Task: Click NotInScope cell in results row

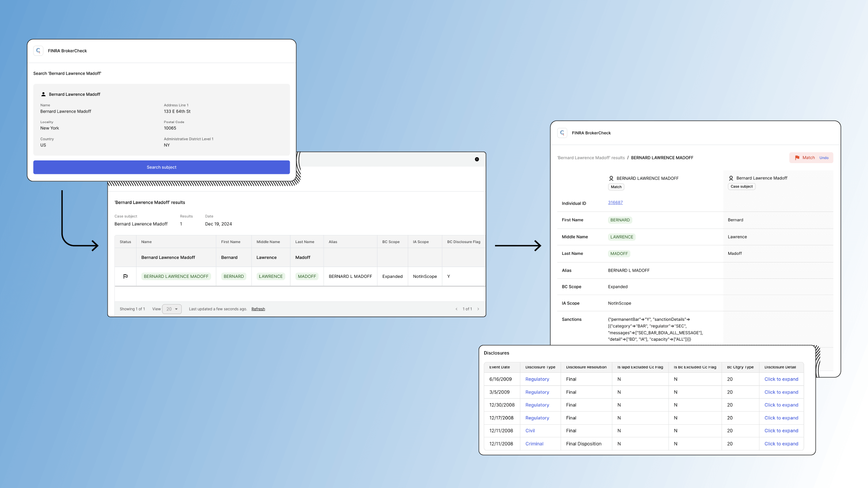Action: (425, 277)
